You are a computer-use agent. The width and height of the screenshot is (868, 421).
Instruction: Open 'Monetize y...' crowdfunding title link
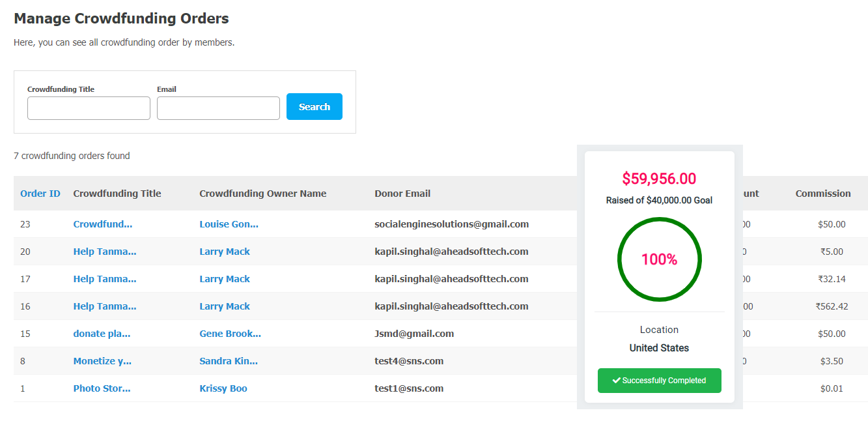click(x=102, y=361)
